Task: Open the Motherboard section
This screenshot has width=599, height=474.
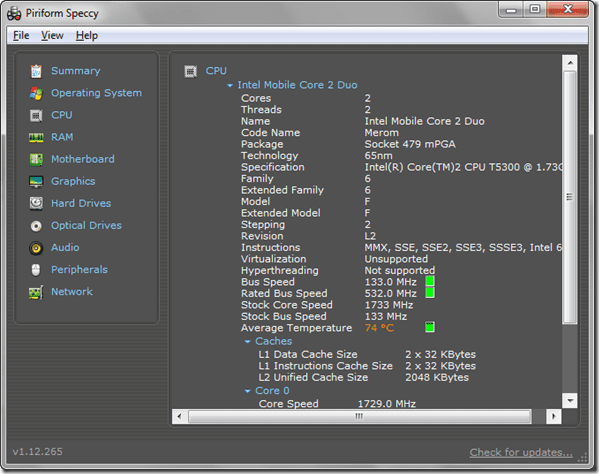Action: (83, 160)
